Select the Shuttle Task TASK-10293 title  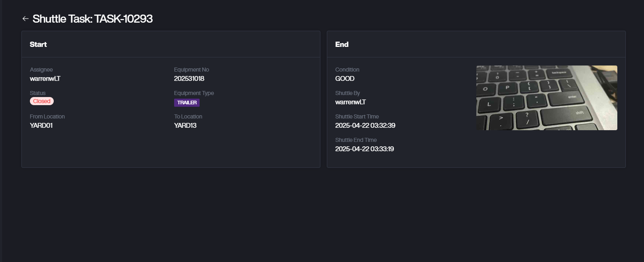coord(93,19)
